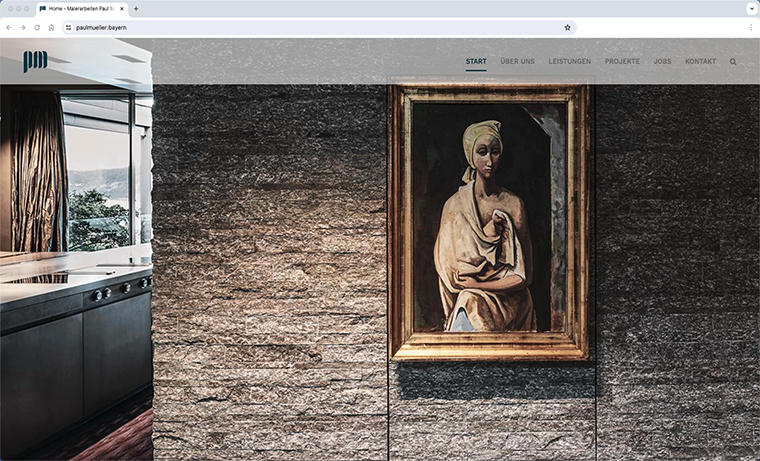Open the browser three-dot menu

(x=751, y=28)
